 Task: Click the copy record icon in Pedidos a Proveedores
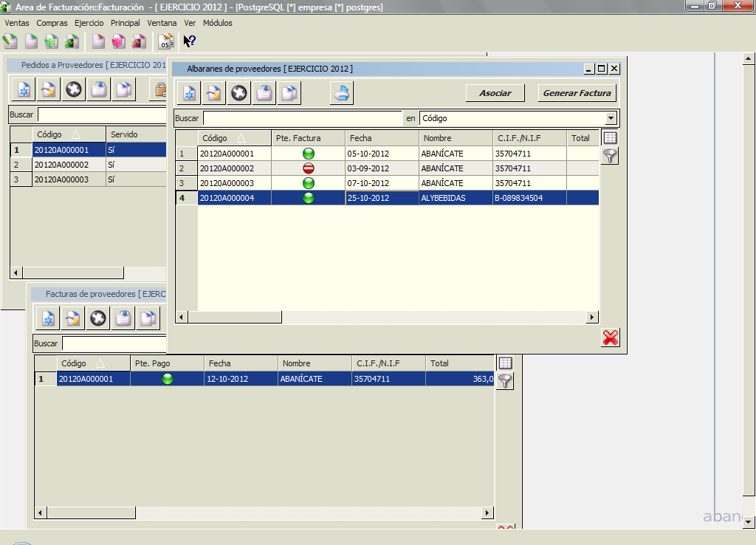[124, 89]
